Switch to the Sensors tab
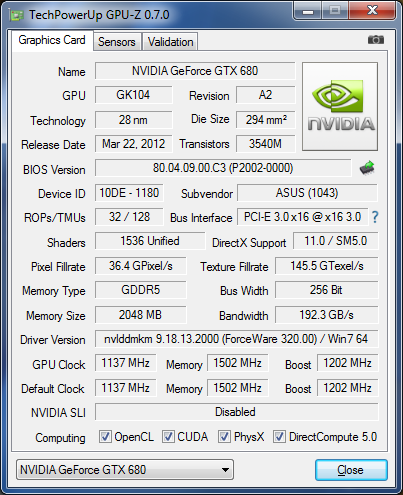 point(117,42)
